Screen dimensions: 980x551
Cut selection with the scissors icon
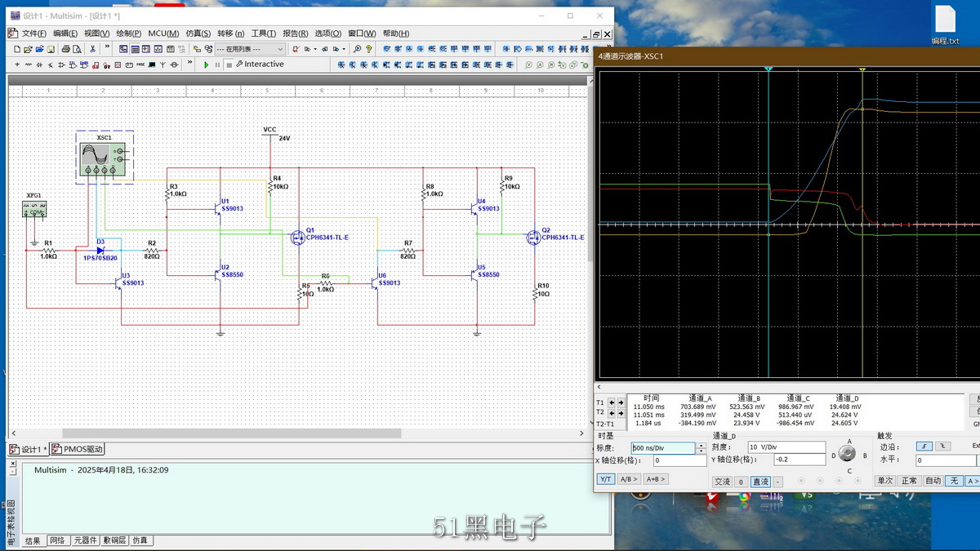pyautogui.click(x=92, y=49)
